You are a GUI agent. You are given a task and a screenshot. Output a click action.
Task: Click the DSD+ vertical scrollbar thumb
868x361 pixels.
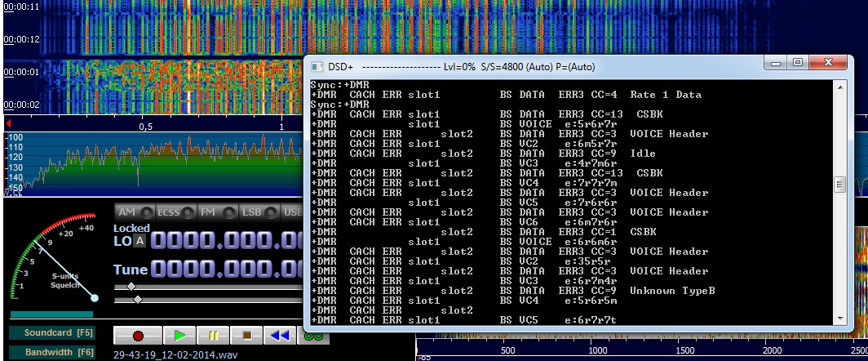tap(840, 185)
